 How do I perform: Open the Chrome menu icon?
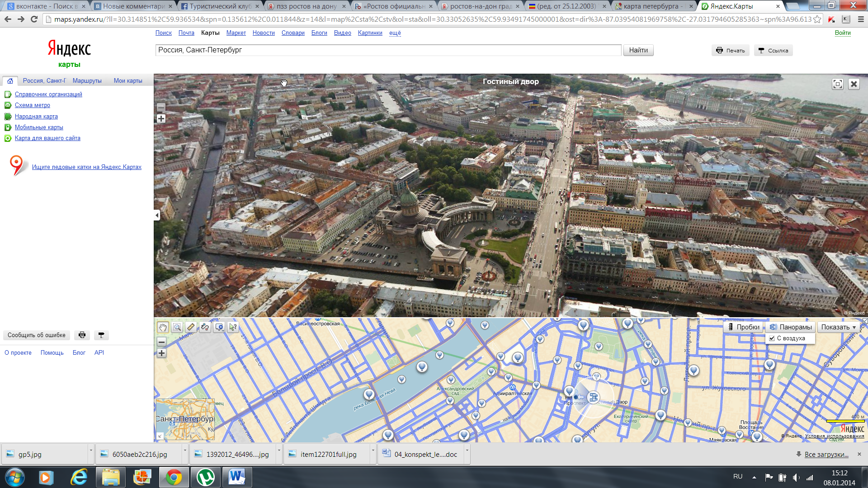coord(860,19)
